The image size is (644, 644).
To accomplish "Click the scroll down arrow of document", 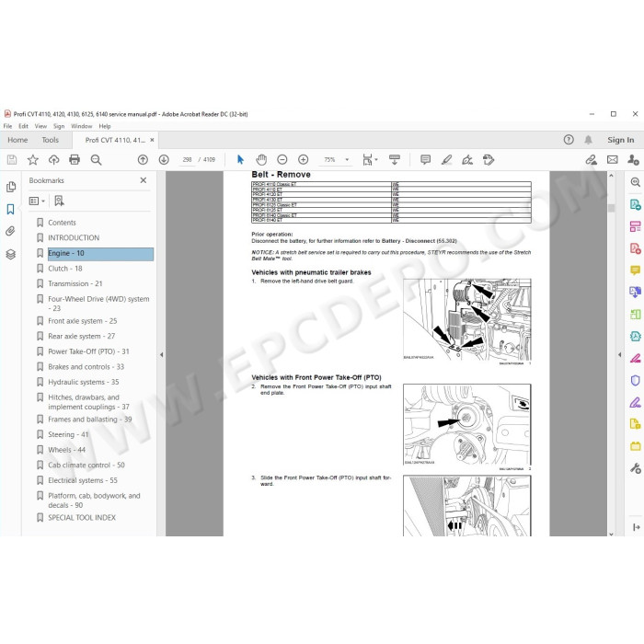I will 611,534.
